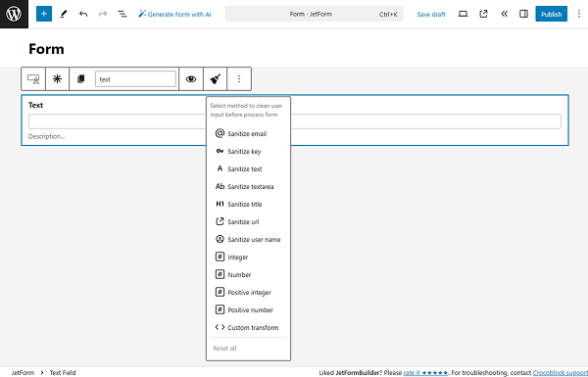
Task: Open top bar options three-dot menu
Action: pos(579,14)
